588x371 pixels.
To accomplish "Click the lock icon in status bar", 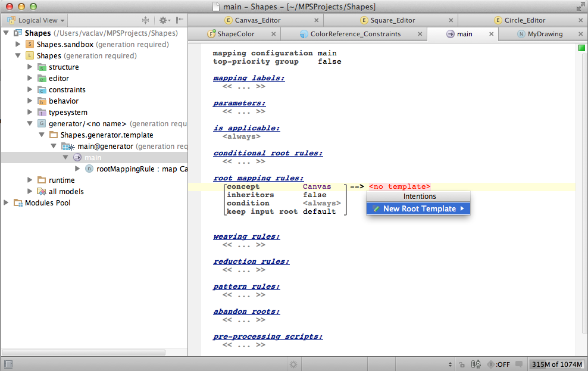I will point(462,364).
